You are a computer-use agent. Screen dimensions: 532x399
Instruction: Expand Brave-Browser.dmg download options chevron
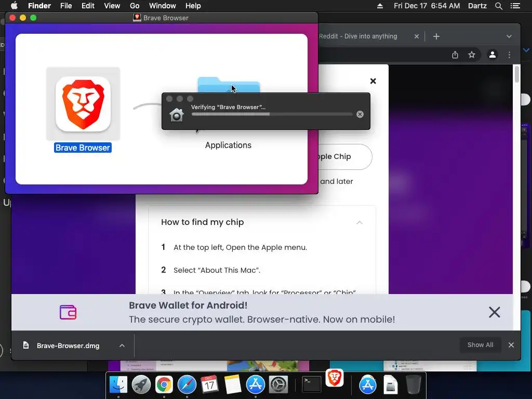(122, 345)
